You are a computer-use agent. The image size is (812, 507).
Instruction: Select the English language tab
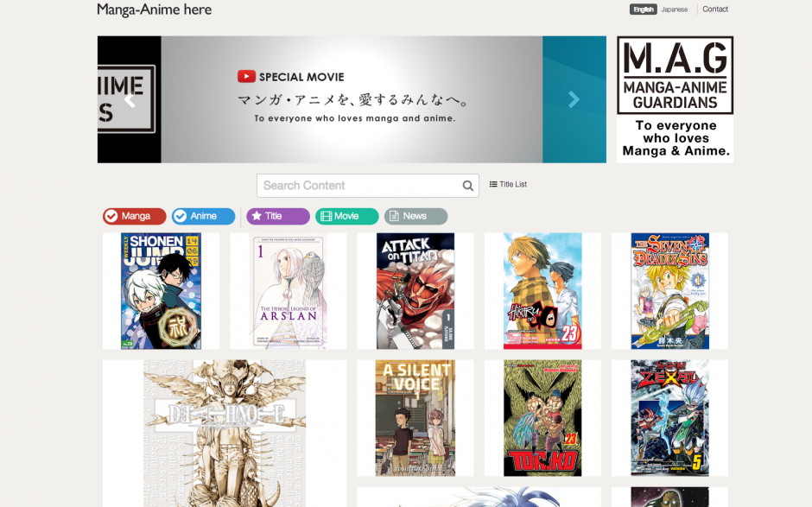click(x=642, y=9)
